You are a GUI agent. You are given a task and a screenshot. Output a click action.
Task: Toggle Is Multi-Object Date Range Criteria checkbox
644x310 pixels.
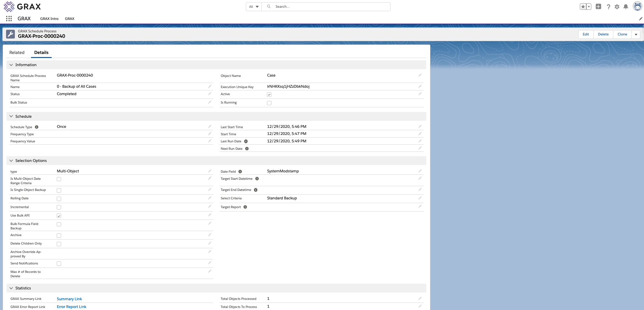[x=59, y=179]
